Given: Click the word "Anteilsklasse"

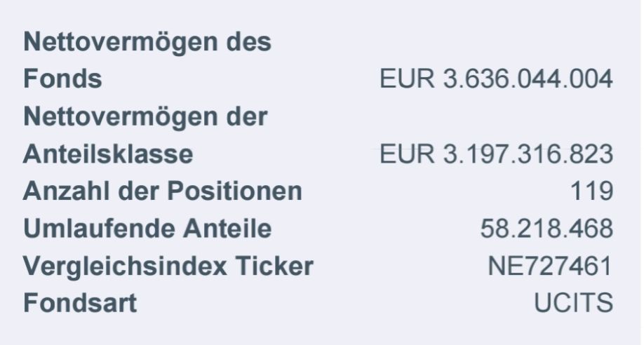Looking at the screenshot, I should tap(108, 154).
